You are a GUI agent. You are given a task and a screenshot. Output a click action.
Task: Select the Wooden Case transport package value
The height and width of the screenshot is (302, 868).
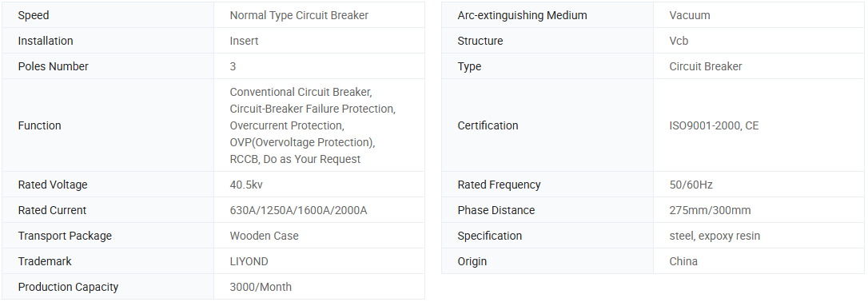(x=264, y=236)
